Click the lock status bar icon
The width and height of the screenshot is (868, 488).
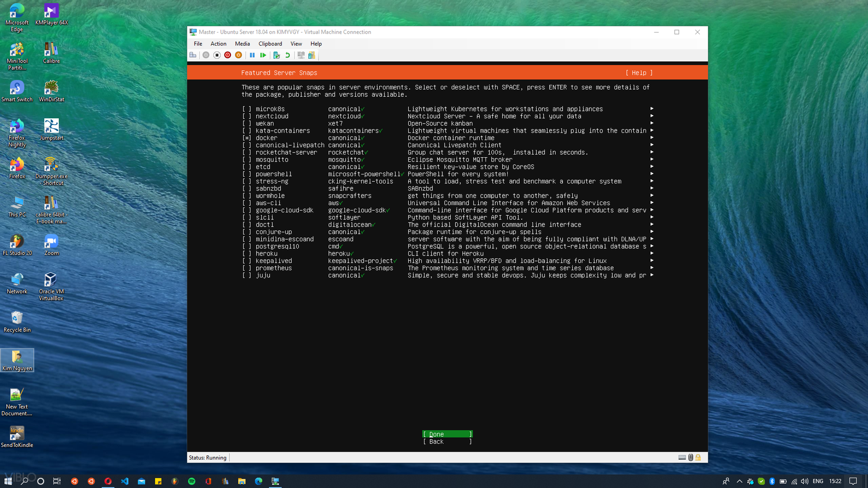[698, 457]
